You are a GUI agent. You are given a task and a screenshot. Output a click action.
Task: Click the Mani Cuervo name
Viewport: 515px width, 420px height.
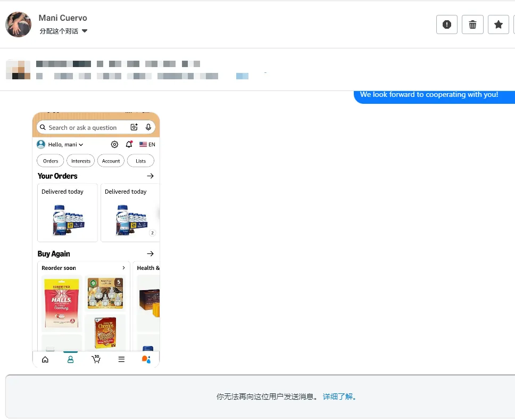tap(63, 18)
